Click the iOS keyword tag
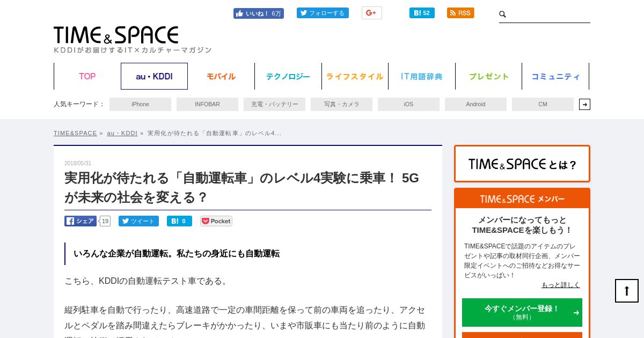The height and width of the screenshot is (338, 644). pos(408,104)
